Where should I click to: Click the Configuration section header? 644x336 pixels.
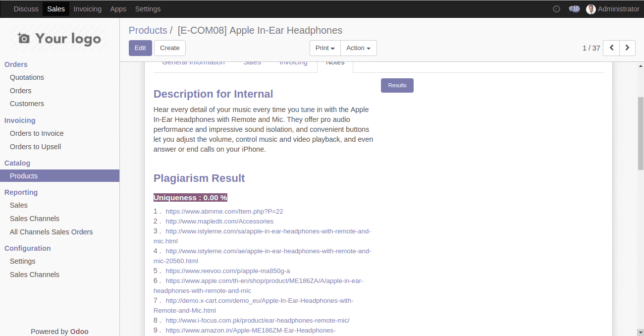[x=28, y=248]
